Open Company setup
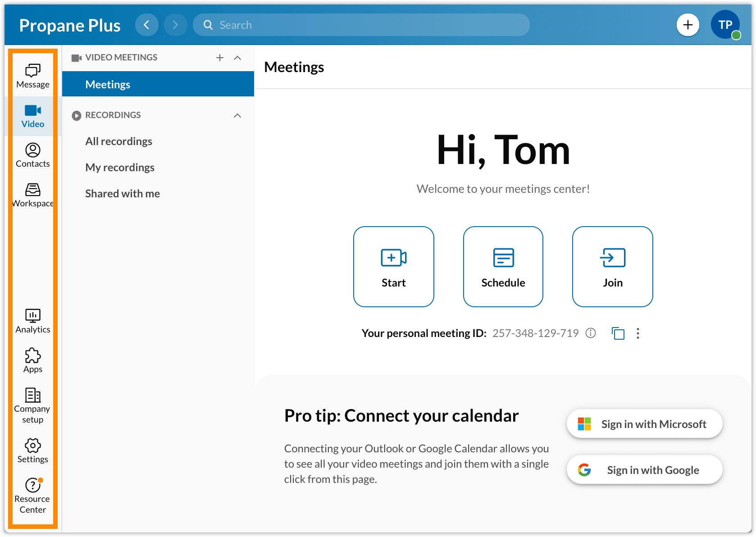The image size is (756, 537). (32, 404)
